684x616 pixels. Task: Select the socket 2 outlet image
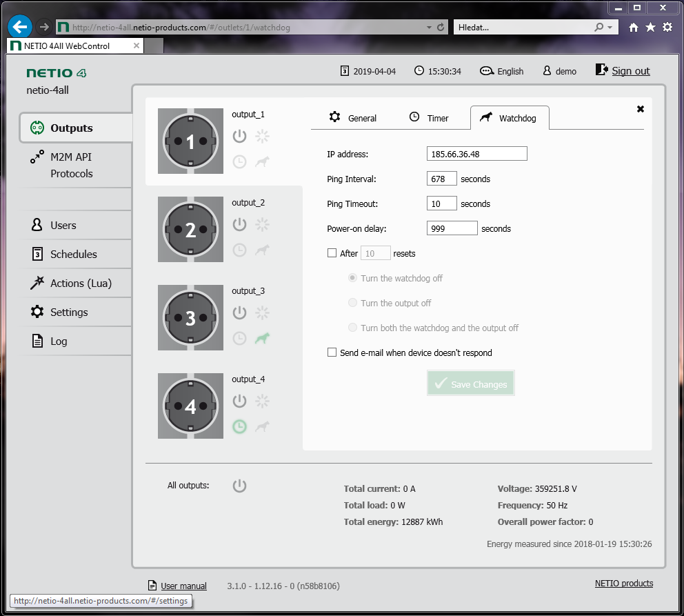click(x=190, y=230)
